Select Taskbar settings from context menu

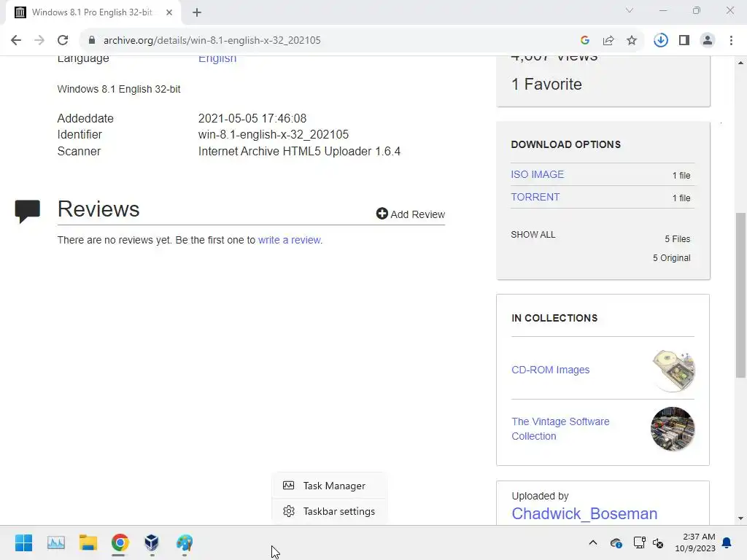(329, 511)
